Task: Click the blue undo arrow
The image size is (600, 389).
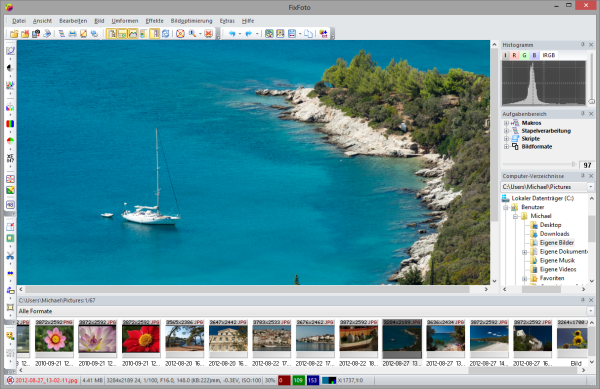Action: tap(232, 34)
